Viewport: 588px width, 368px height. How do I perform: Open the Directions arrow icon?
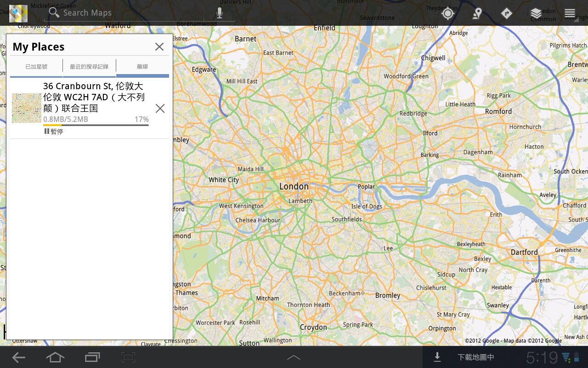(x=506, y=13)
